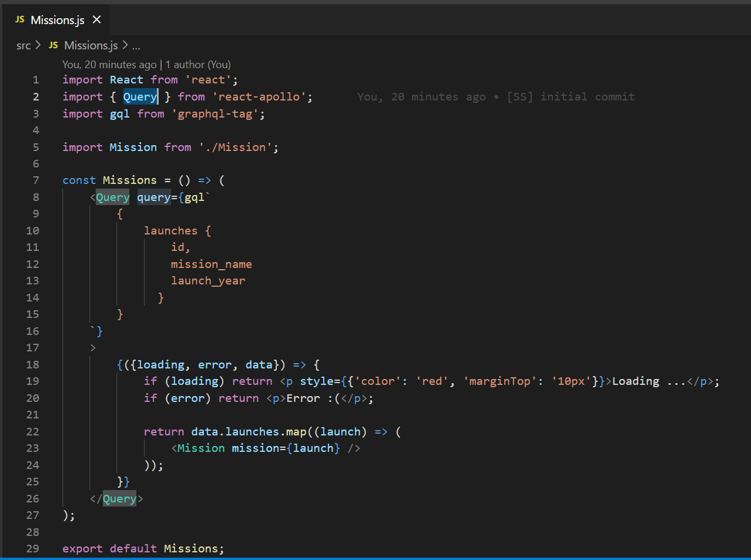
Task: Click the chevron after src in the breadcrumbs
Action: click(x=37, y=45)
